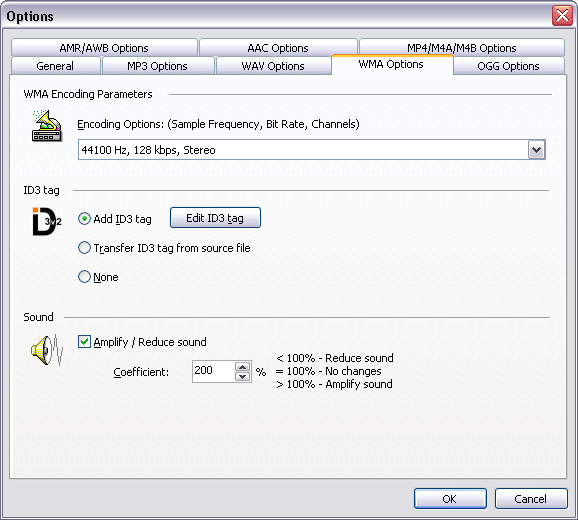Decrease coefficient with the down arrow
Viewport: 578px width, 520px height.
[x=243, y=376]
